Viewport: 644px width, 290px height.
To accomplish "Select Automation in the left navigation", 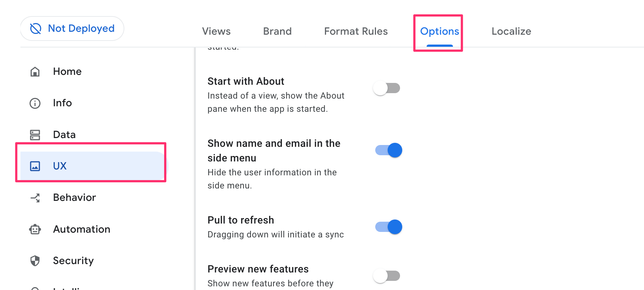I will 82,229.
